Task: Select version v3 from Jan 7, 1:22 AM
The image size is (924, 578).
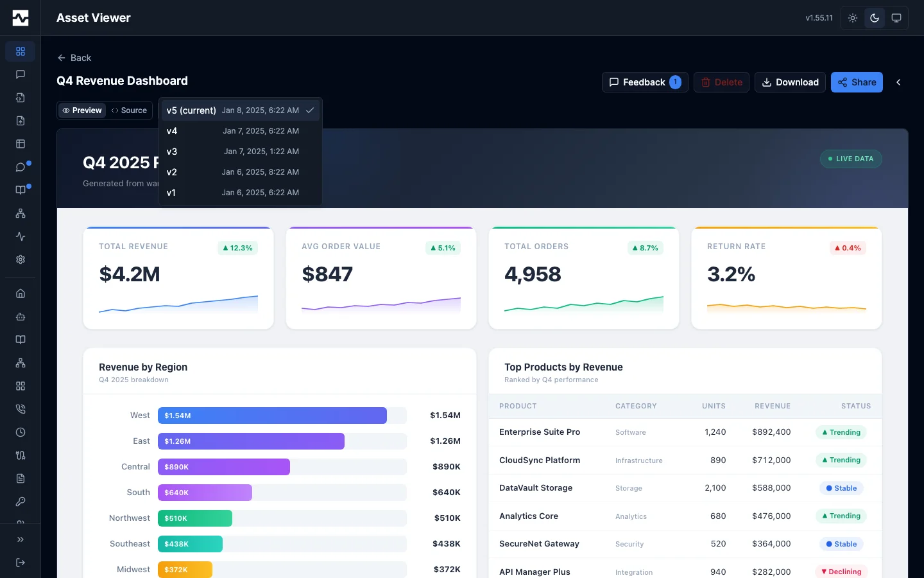Action: (240, 152)
